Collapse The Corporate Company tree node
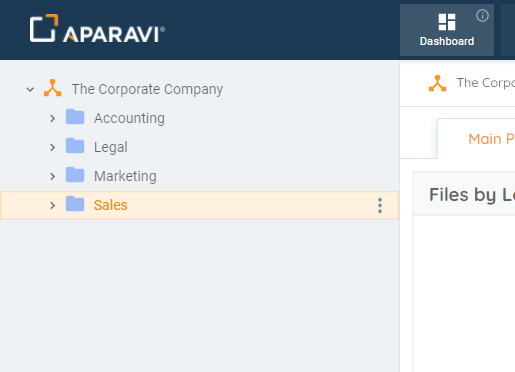515x372 pixels. pos(30,89)
